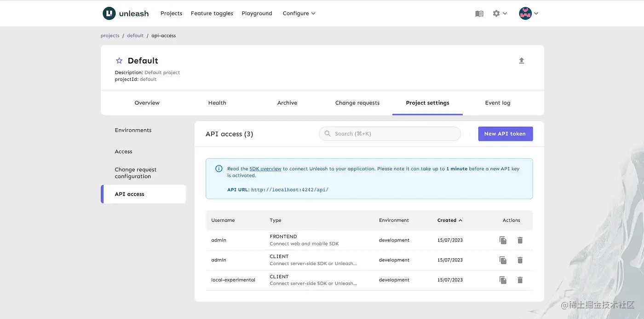Click the Search input field
Screen dimensions: 644x319
(x=390, y=133)
